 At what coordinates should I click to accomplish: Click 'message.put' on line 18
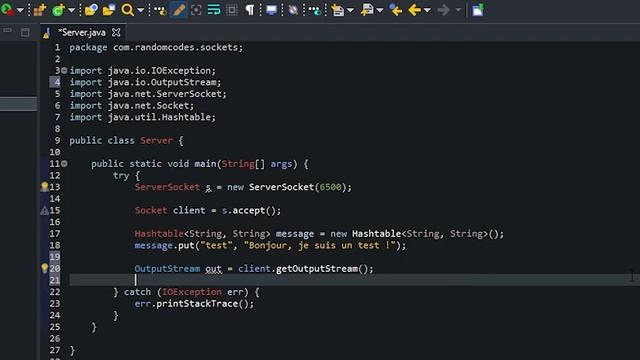coord(164,245)
